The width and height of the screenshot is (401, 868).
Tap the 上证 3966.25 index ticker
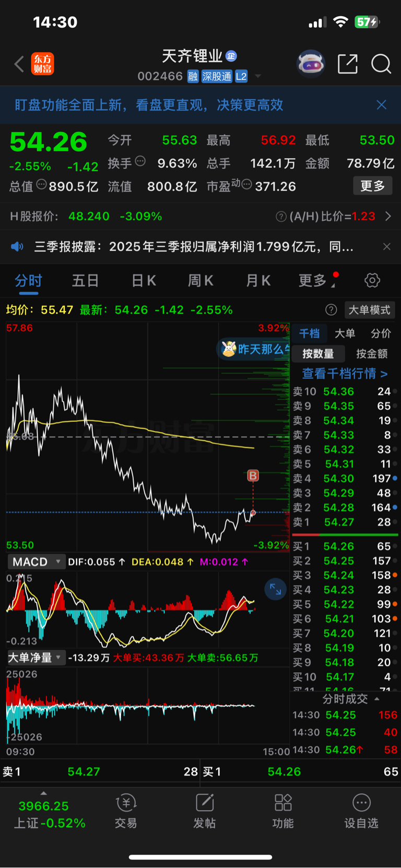pos(50,815)
